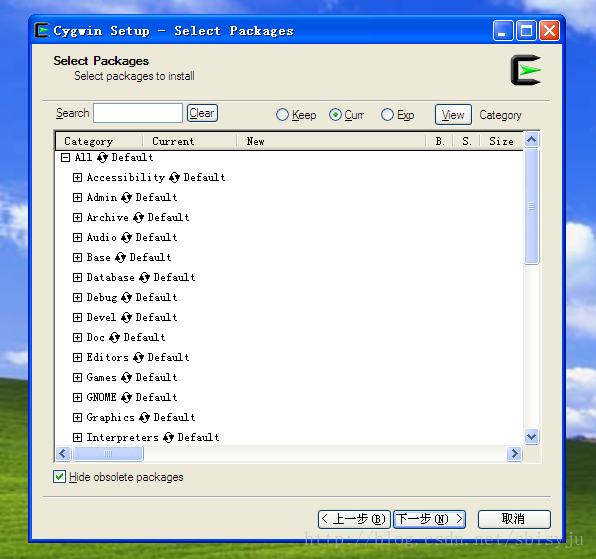Click the cycle icon next to Database
The width and height of the screenshot is (596, 559).
(x=144, y=277)
